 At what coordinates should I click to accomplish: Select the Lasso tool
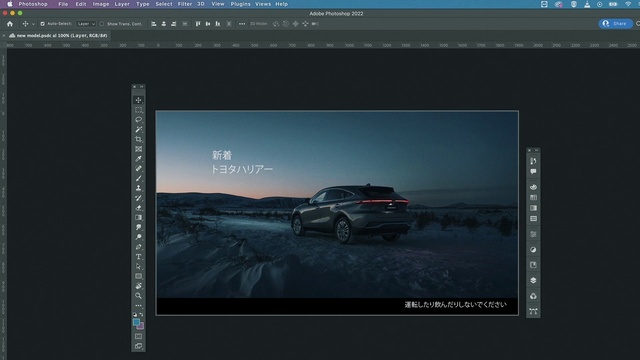pyautogui.click(x=138, y=120)
